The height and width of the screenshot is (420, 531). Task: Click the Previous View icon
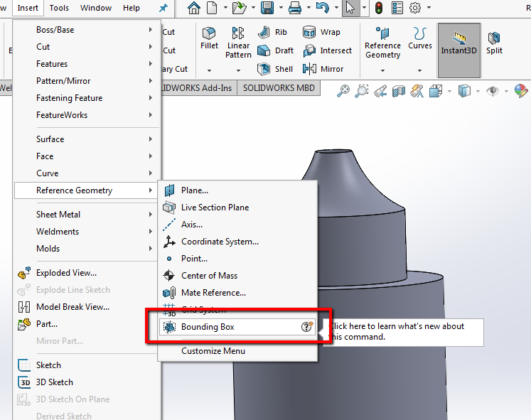point(380,91)
